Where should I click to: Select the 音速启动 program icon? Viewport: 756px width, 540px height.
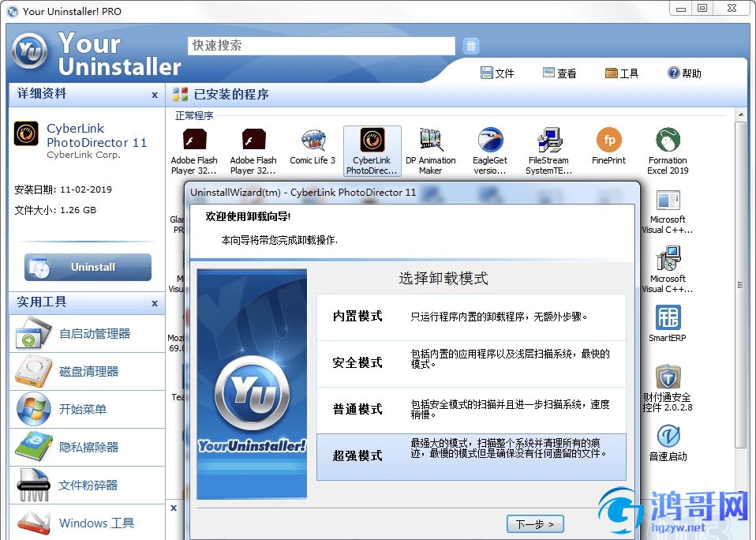(668, 436)
